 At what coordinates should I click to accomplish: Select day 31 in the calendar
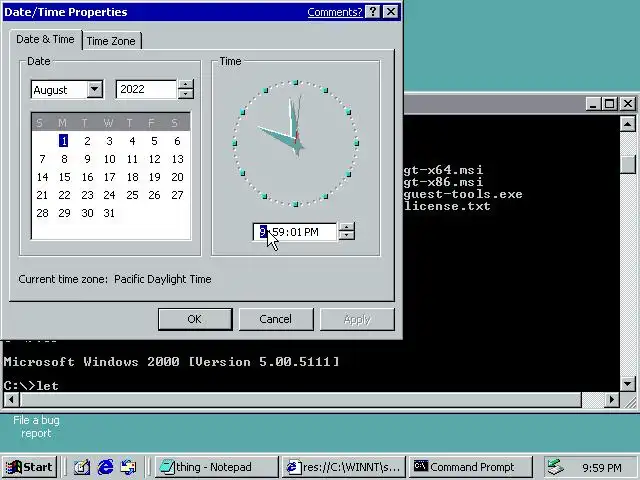click(109, 213)
